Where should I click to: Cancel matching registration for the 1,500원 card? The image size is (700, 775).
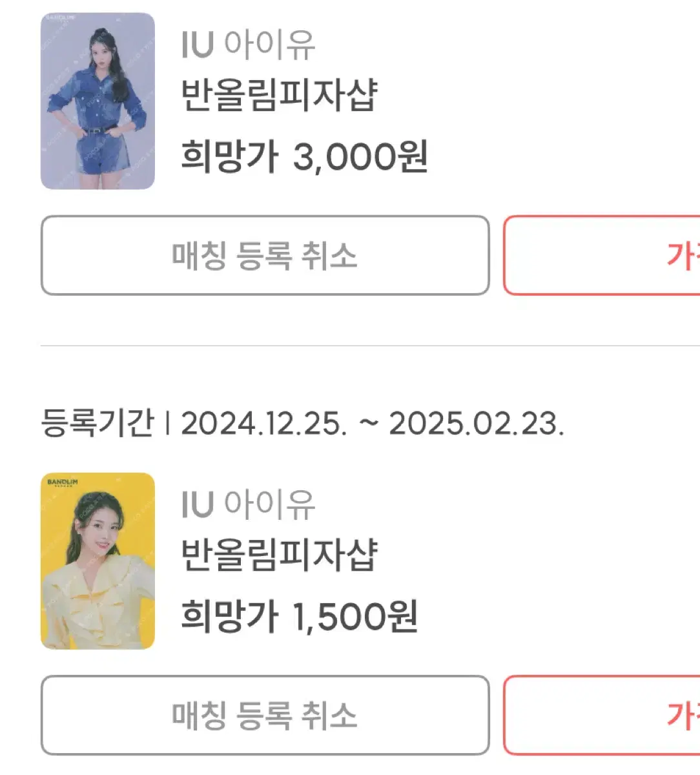265,715
